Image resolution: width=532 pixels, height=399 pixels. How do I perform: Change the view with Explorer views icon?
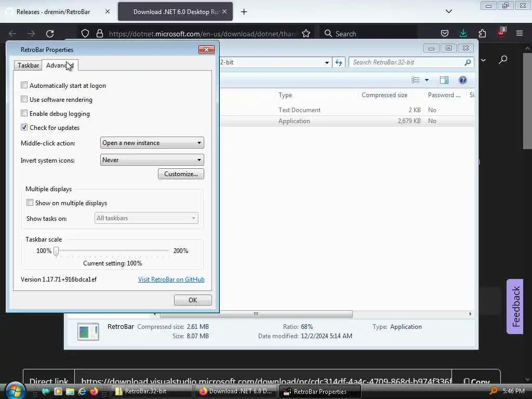[416, 79]
